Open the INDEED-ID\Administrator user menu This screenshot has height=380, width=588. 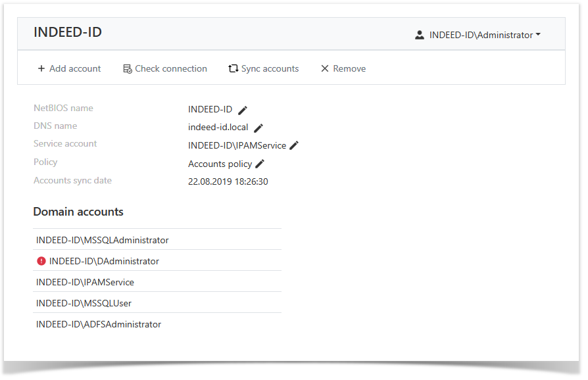pos(481,35)
